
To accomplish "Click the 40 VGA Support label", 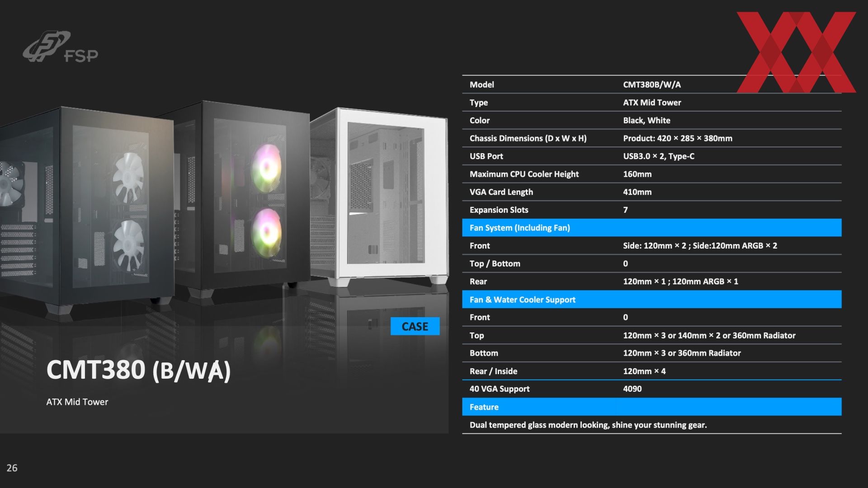I will (500, 389).
